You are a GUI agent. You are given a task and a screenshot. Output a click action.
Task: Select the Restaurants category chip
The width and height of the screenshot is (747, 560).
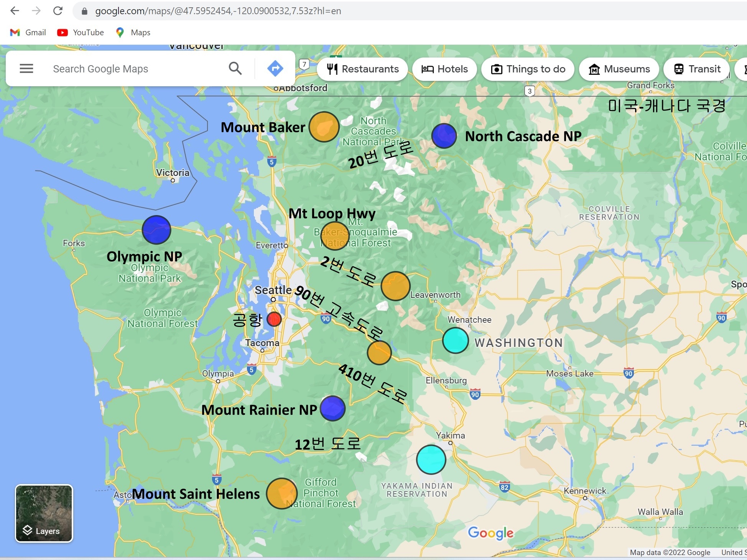[x=363, y=69]
